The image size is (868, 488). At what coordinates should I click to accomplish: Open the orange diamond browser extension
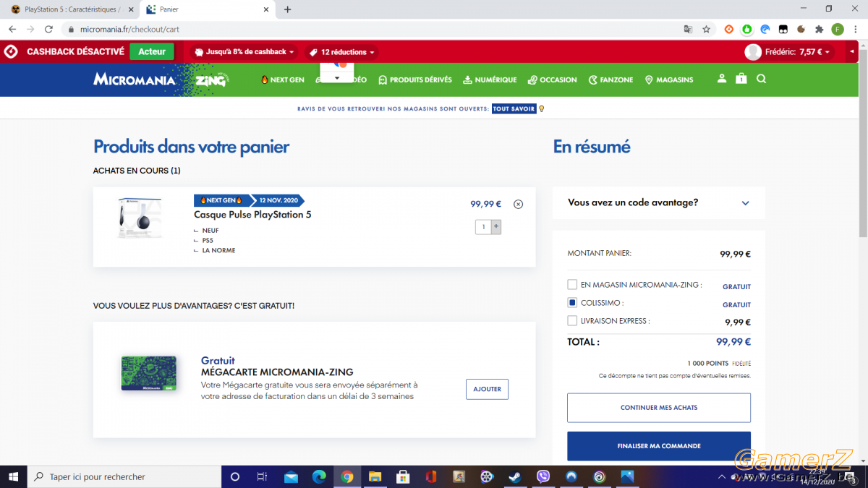(729, 30)
